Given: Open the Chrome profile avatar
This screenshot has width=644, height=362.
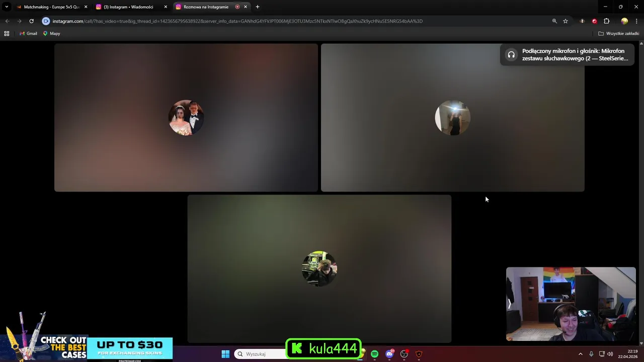Looking at the screenshot, I should pos(624,21).
